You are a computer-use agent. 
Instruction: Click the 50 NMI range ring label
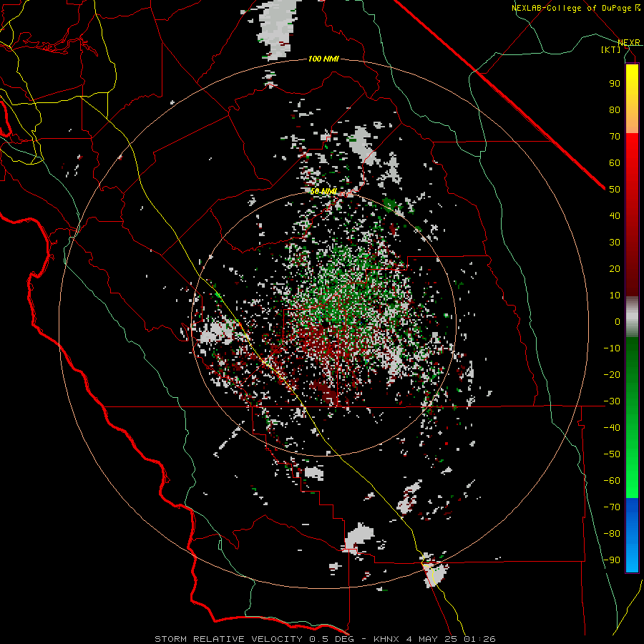(323, 191)
